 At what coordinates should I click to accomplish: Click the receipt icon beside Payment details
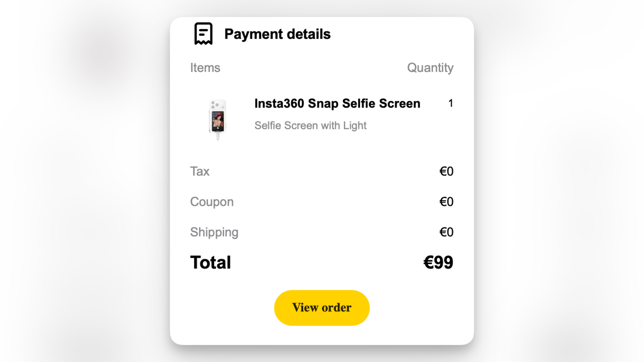(x=203, y=34)
